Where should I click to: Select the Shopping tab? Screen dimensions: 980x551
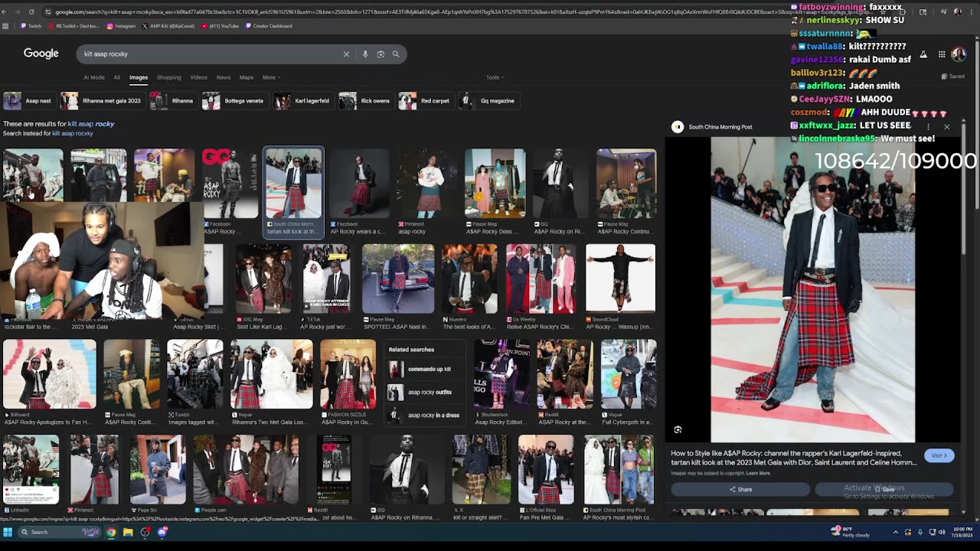[x=168, y=77]
